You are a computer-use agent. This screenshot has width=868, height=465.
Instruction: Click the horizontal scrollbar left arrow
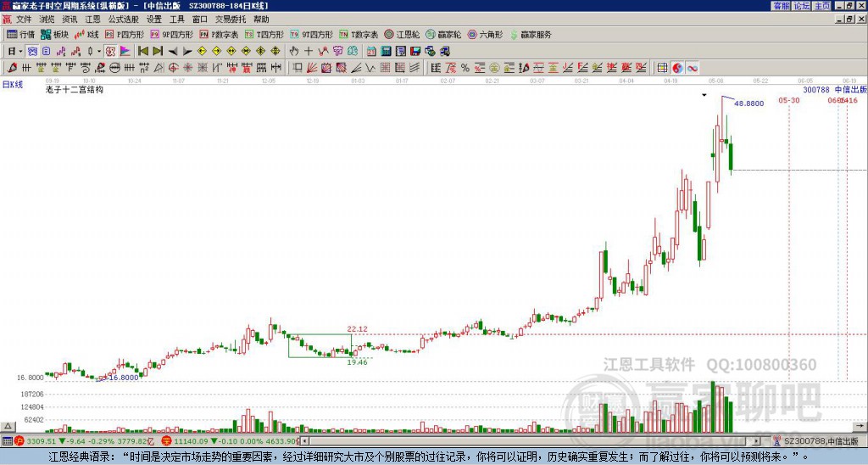(x=304, y=441)
